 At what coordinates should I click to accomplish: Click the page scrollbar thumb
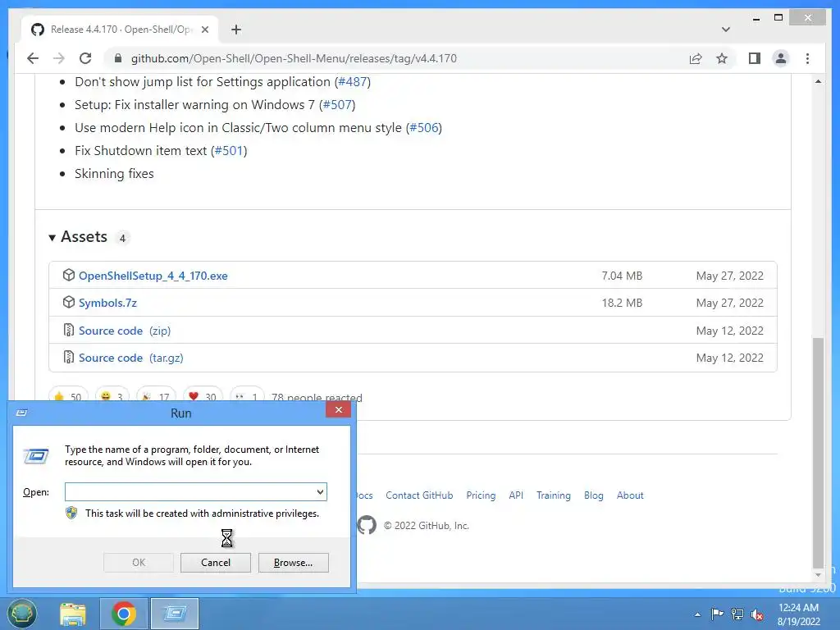818,453
